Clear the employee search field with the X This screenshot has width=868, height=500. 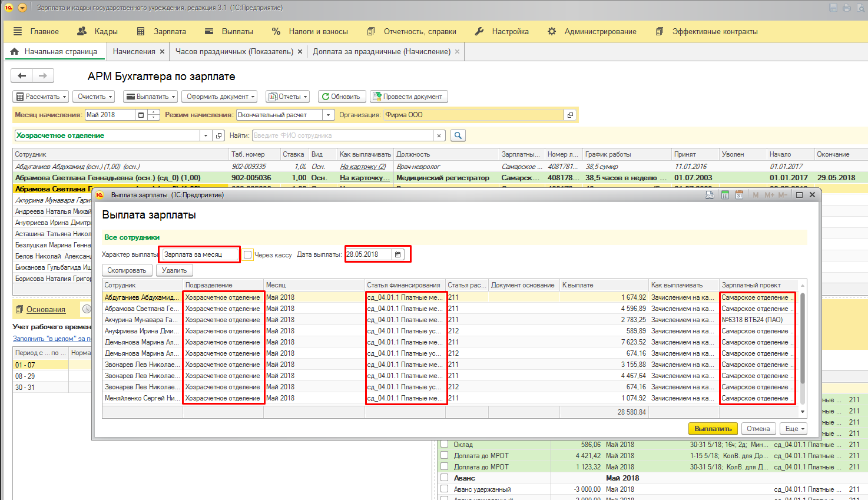coord(439,135)
